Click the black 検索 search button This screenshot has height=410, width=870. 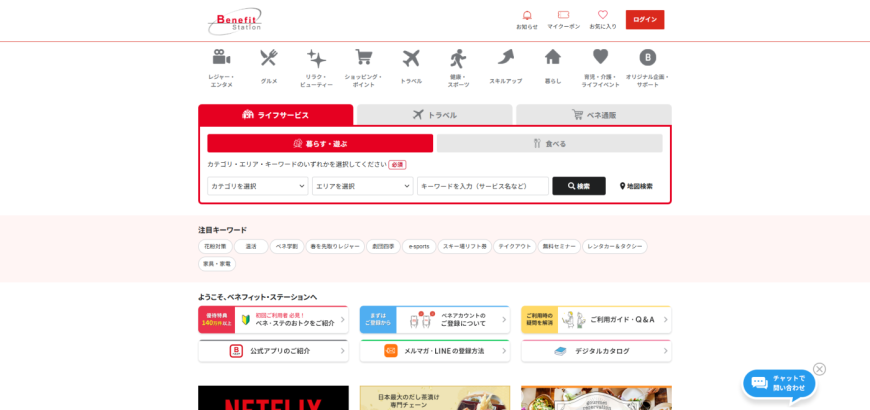click(x=579, y=186)
